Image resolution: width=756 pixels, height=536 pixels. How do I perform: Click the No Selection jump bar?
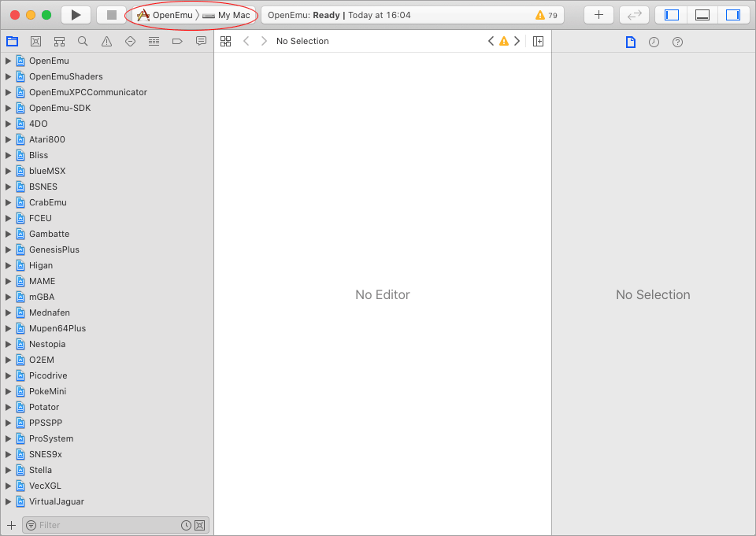coord(302,42)
